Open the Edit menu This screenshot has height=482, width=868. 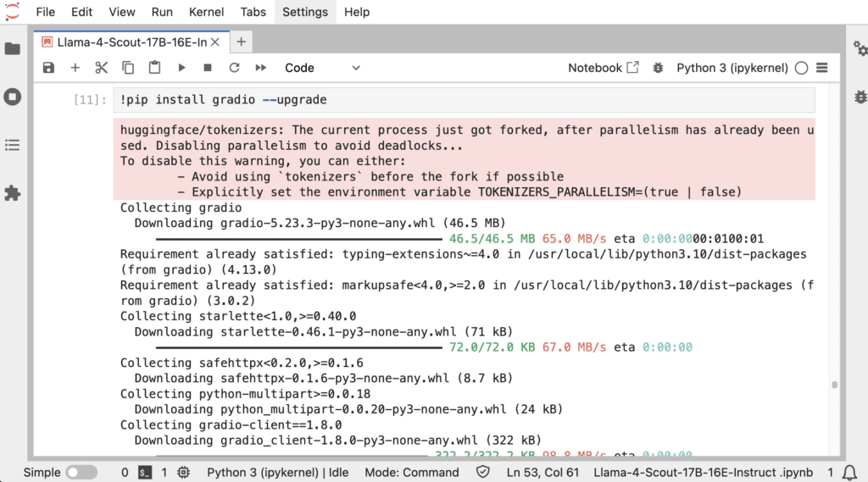pos(81,12)
